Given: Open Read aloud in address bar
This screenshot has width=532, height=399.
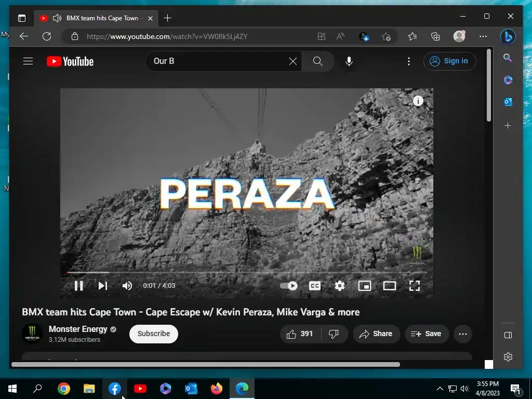Looking at the screenshot, I should 340,36.
